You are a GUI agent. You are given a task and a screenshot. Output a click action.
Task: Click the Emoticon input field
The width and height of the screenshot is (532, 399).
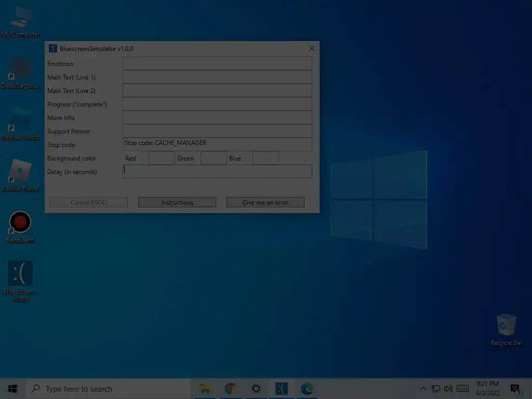point(217,63)
